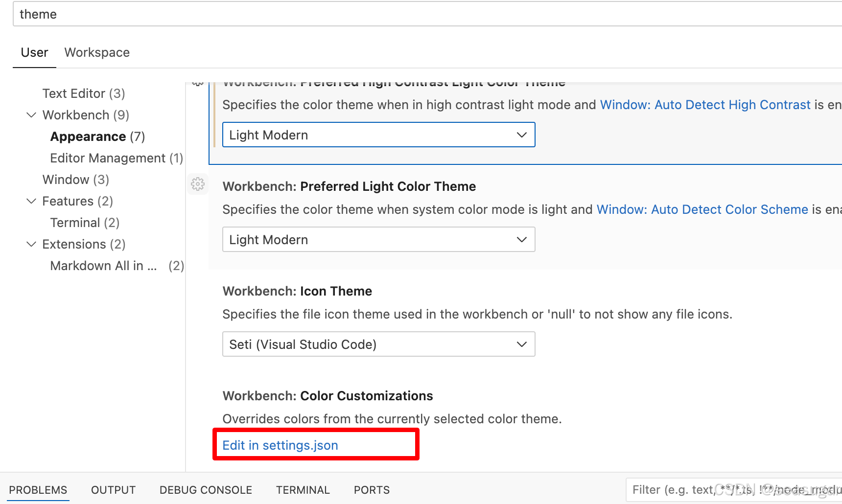This screenshot has width=842, height=504.
Task: Select Extensions (2) in settings tree
Action: click(84, 244)
